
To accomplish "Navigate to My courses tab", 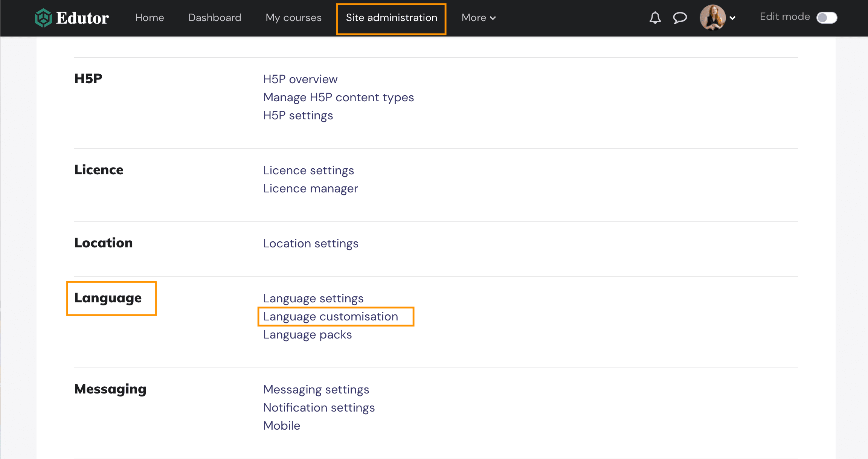I will (x=293, y=18).
